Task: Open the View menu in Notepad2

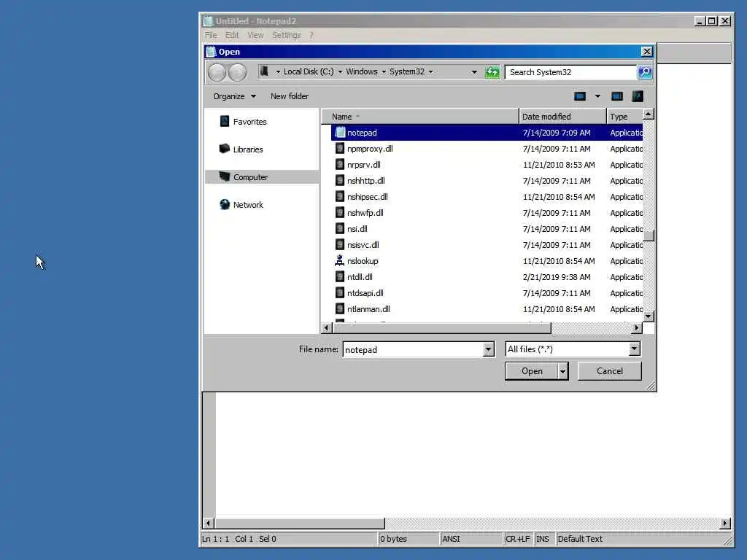Action: pos(255,35)
